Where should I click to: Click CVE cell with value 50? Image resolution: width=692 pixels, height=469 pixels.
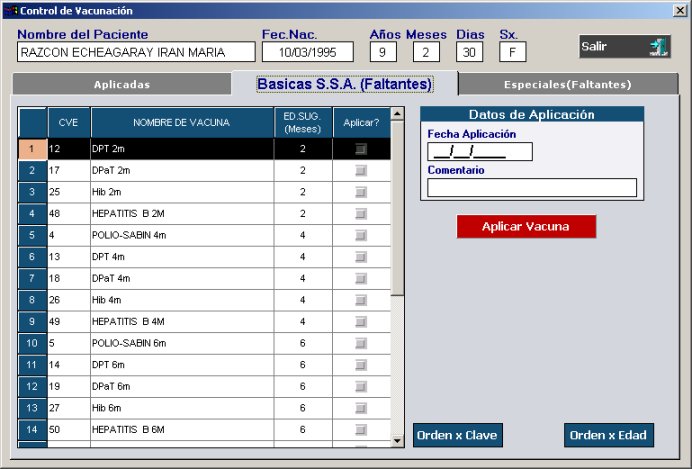[68, 430]
